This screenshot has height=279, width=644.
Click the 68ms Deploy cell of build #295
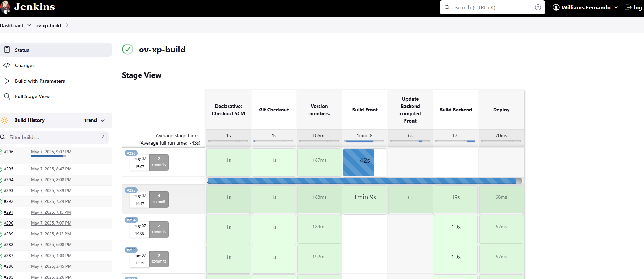[x=501, y=200]
